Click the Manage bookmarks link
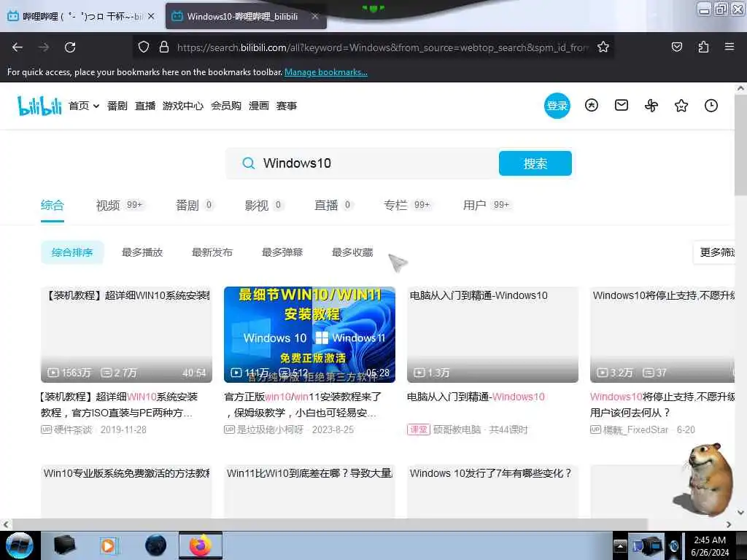 coord(326,72)
